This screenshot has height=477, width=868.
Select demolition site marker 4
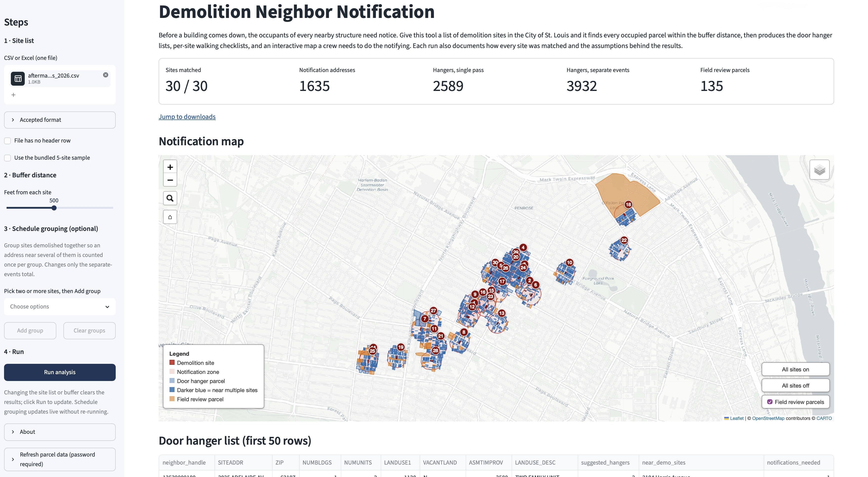click(x=523, y=247)
